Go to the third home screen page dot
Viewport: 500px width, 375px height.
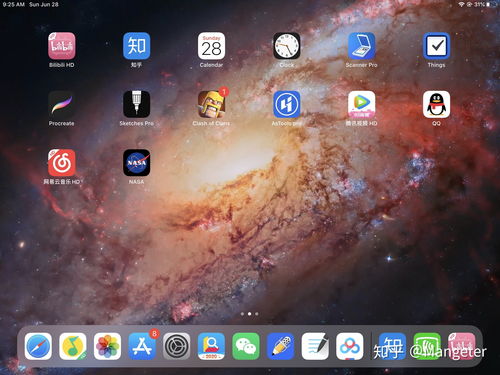point(257,314)
